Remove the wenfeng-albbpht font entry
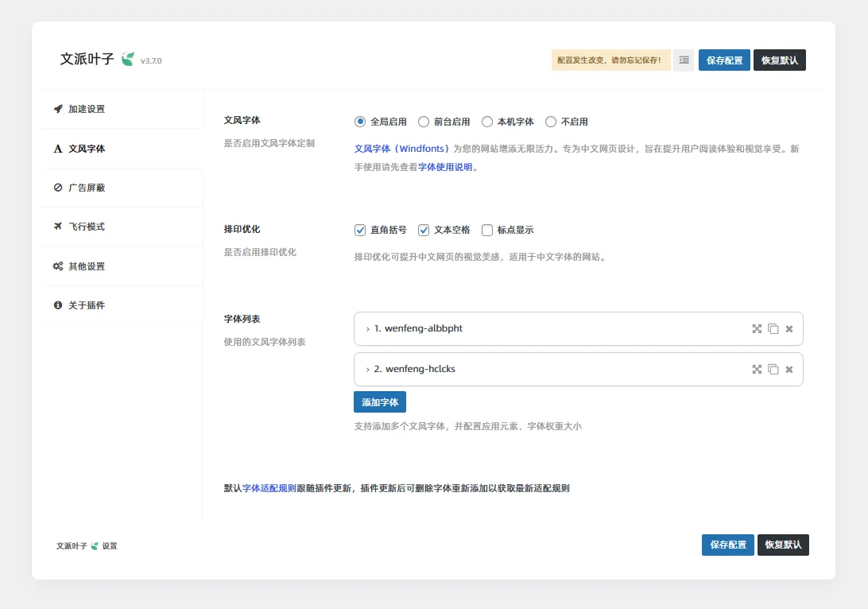This screenshot has height=609, width=868. click(789, 329)
